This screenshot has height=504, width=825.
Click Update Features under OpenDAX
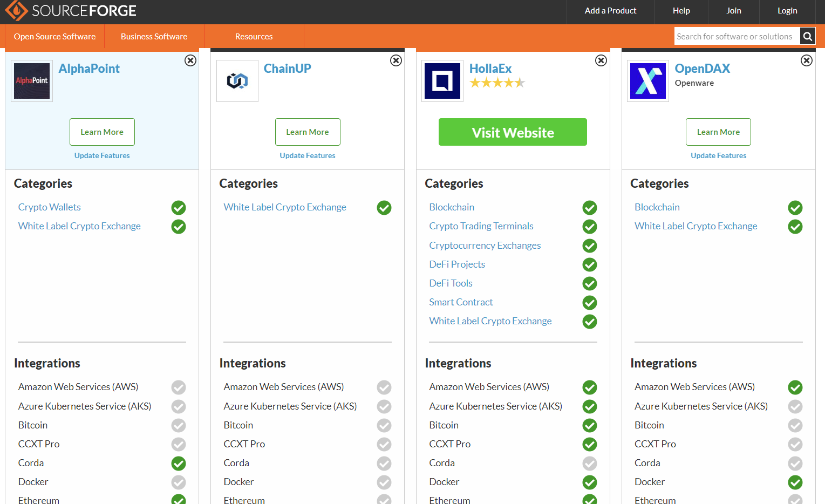(x=719, y=155)
